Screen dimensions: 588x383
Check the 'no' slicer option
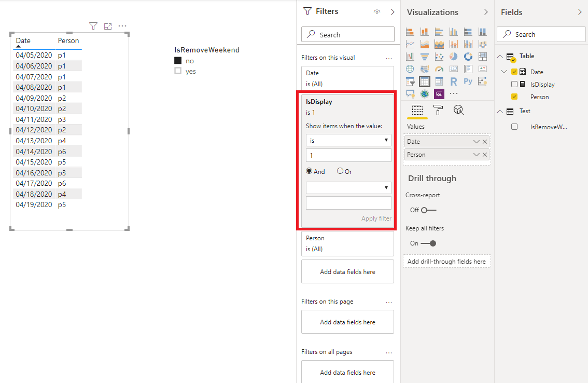click(x=178, y=60)
